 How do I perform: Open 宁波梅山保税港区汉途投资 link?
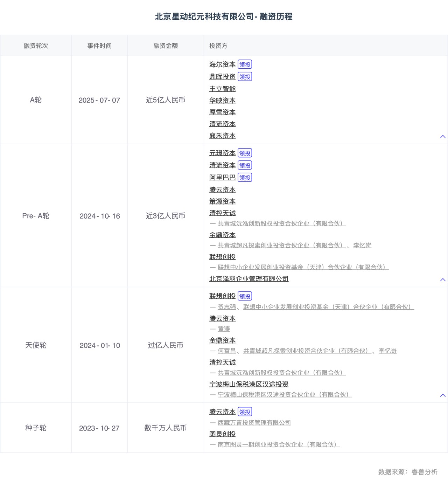(249, 384)
